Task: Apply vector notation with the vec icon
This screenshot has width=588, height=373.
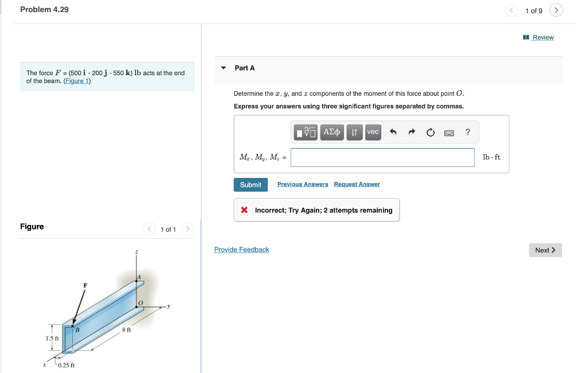Action: tap(372, 132)
